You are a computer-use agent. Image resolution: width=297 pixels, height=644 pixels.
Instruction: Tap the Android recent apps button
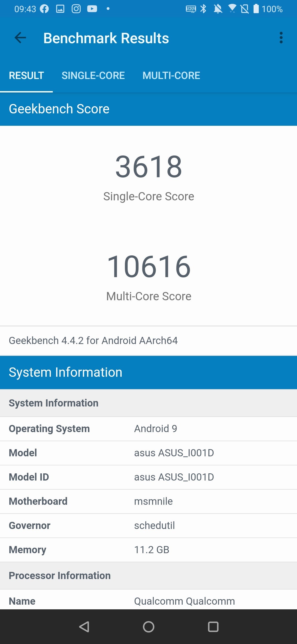[x=213, y=627]
